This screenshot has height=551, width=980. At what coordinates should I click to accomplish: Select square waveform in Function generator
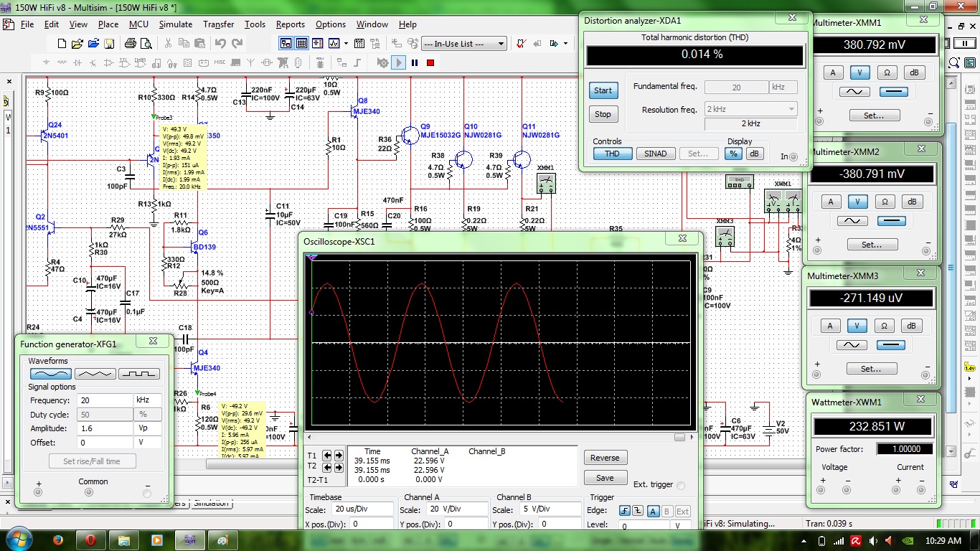[x=139, y=374]
